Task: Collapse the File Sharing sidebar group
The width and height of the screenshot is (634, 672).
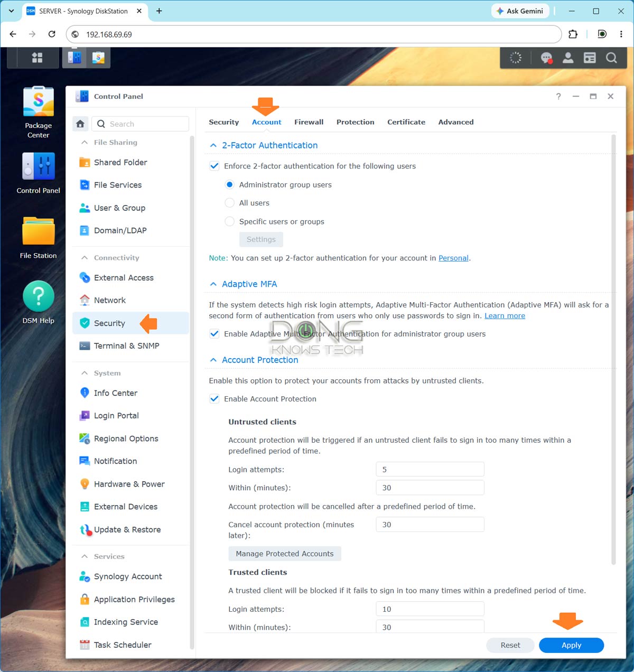Action: click(85, 142)
